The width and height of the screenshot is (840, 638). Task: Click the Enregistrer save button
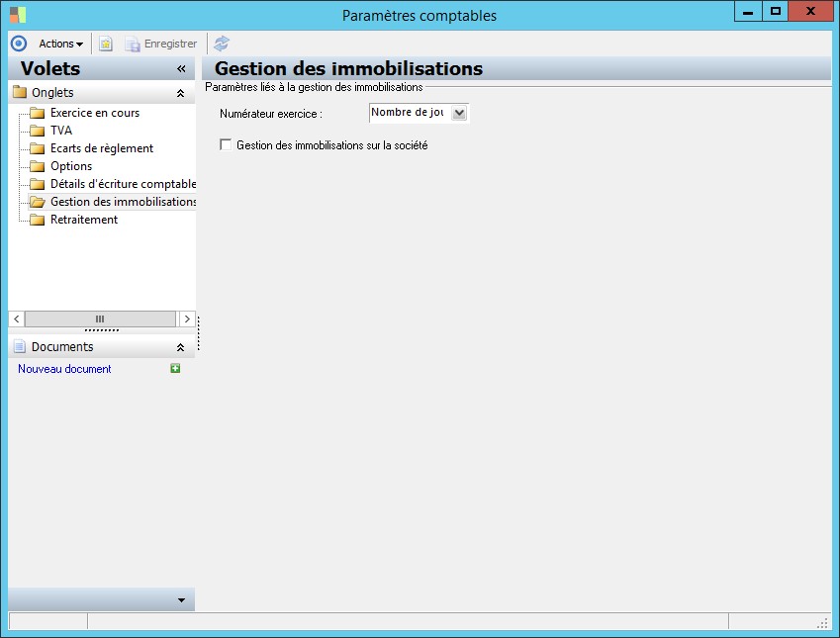pos(161,44)
